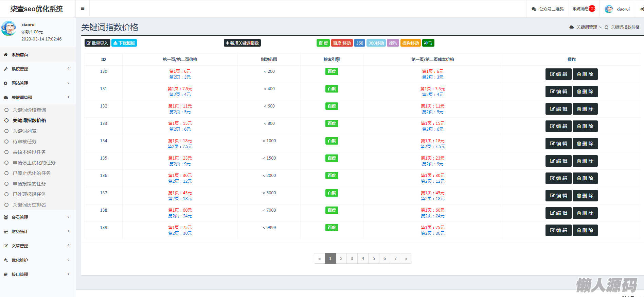644x297 pixels.
Task: Select the 待审核任务 sidebar item
Action: tap(24, 142)
